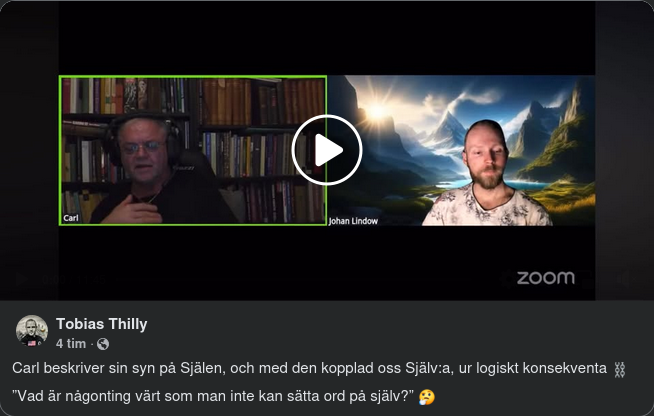Open the "4 tim" post timestamp
The height and width of the screenshot is (416, 654).
pyautogui.click(x=70, y=344)
